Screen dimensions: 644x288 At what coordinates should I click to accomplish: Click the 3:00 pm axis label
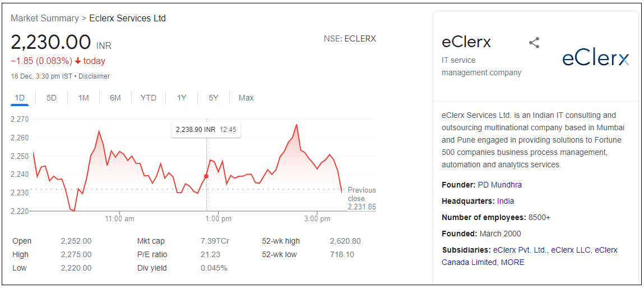317,219
